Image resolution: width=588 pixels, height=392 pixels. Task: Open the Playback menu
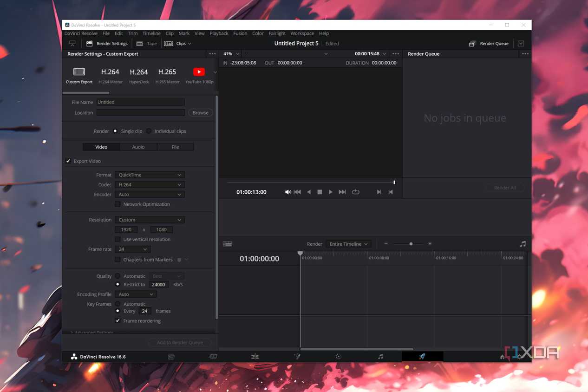click(x=219, y=33)
